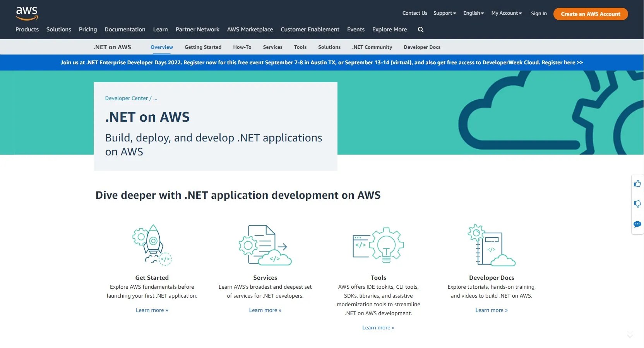
Task: Open the English language dropdown
Action: click(474, 13)
